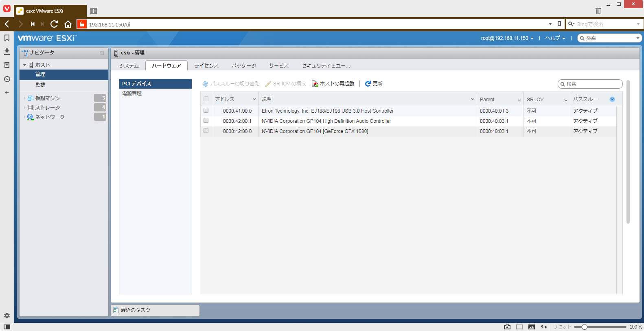Open the ヘルプ dropdown menu

(x=555, y=38)
